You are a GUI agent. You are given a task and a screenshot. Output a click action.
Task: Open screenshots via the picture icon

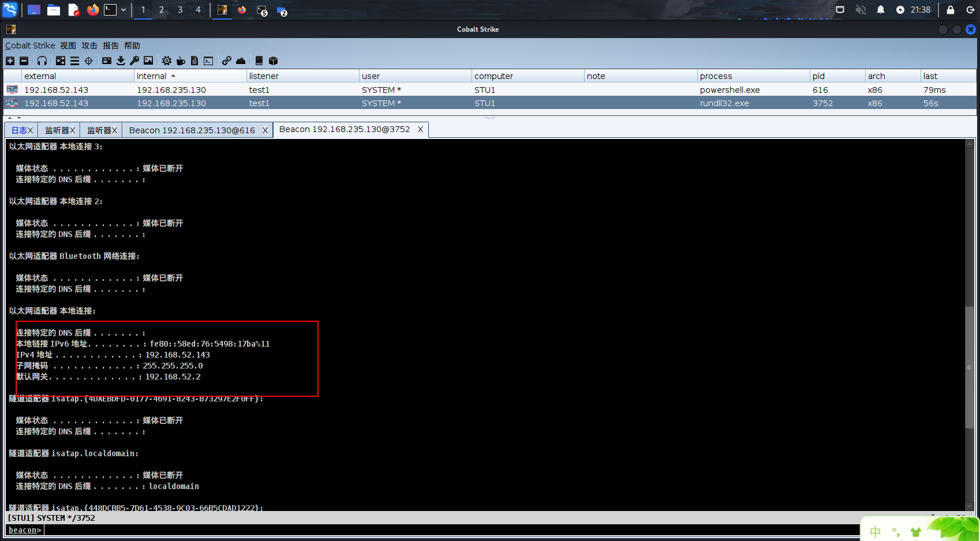tap(148, 61)
